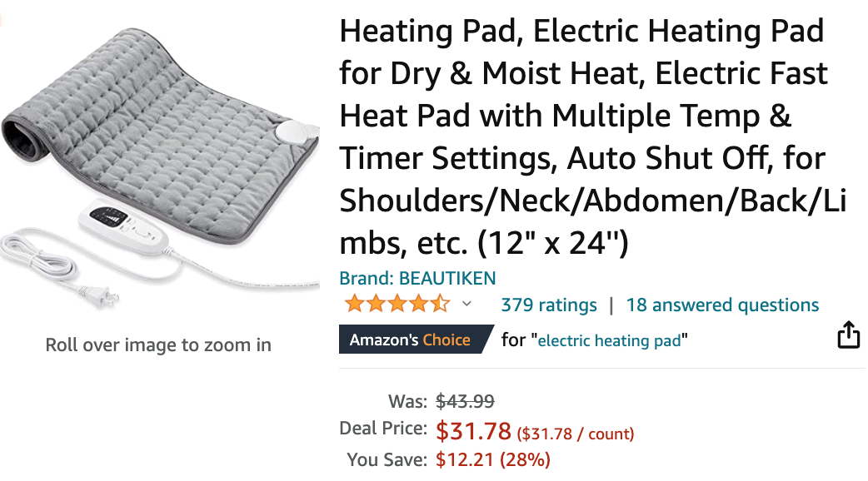
Task: Click the "Deal Price:" label
Action: click(383, 428)
